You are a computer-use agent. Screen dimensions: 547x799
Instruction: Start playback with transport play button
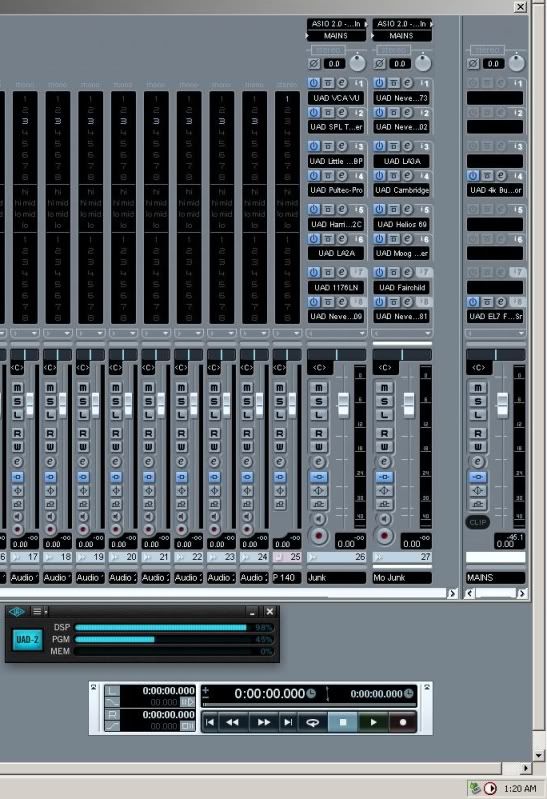click(x=373, y=722)
